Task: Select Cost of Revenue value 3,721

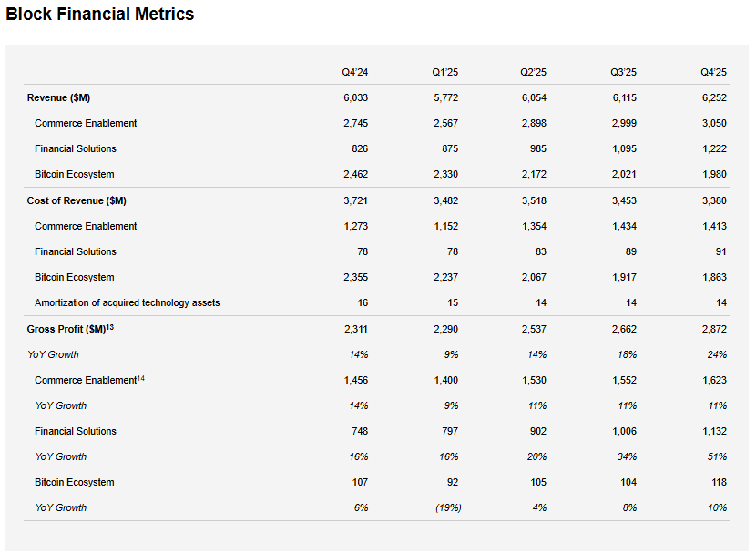Action: 356,200
